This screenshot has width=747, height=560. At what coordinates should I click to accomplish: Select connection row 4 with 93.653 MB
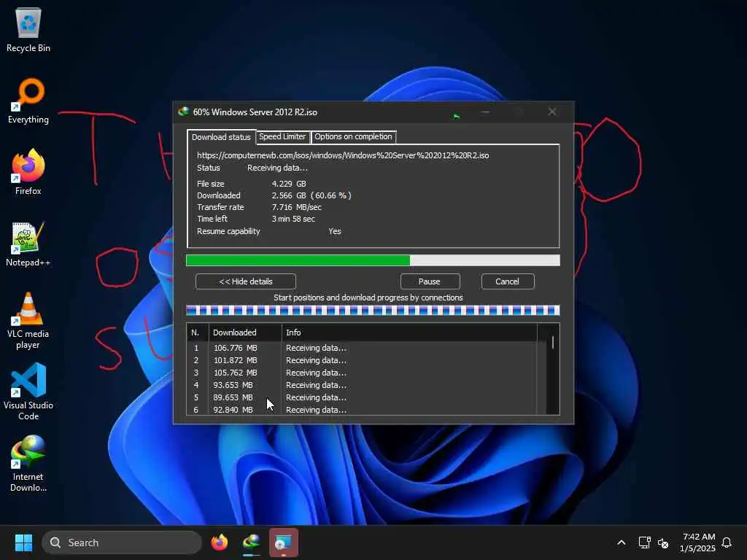(362, 385)
